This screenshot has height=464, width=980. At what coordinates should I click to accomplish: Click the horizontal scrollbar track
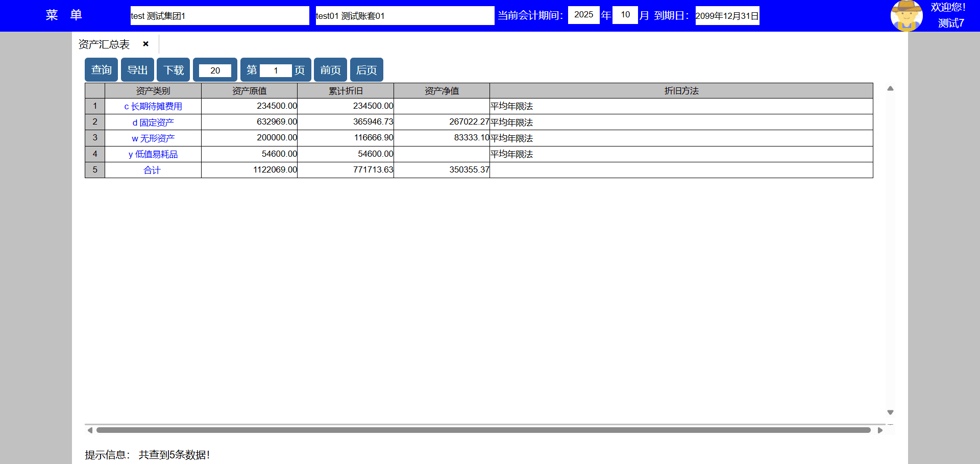[x=483, y=430]
